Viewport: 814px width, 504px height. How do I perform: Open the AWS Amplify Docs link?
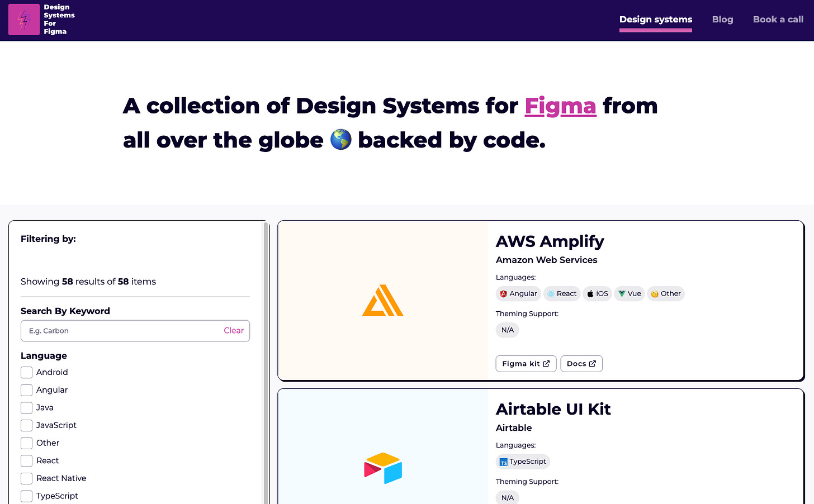(x=581, y=364)
